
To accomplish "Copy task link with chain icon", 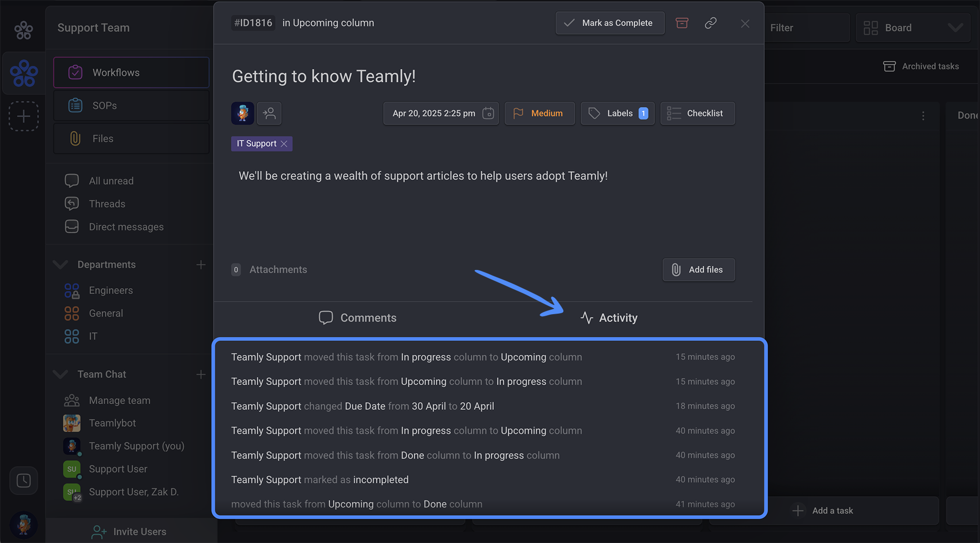I will [710, 23].
